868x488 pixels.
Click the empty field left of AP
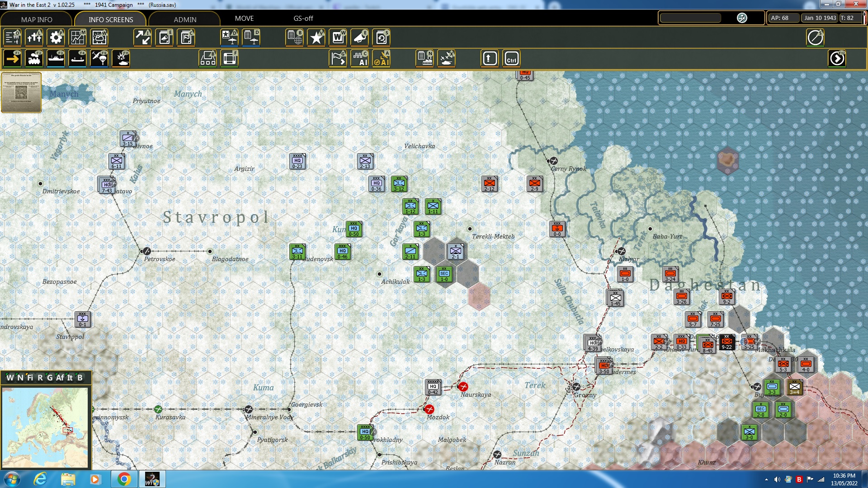click(690, 18)
